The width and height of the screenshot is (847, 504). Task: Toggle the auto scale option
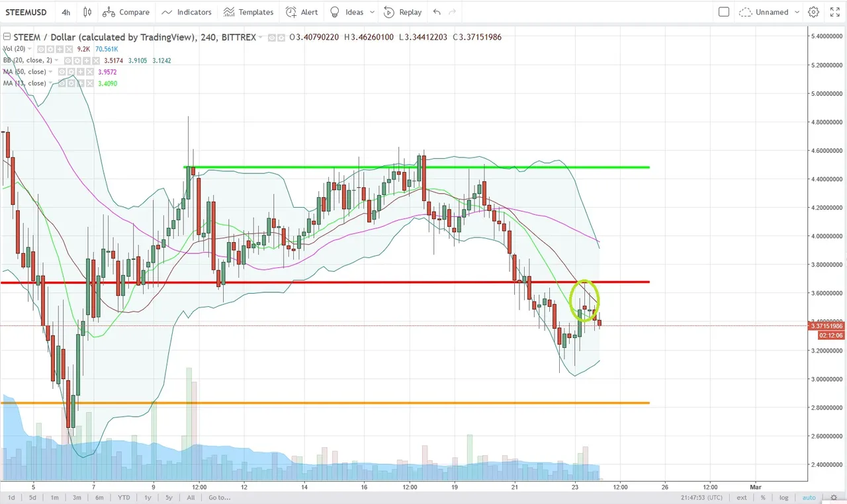click(809, 497)
